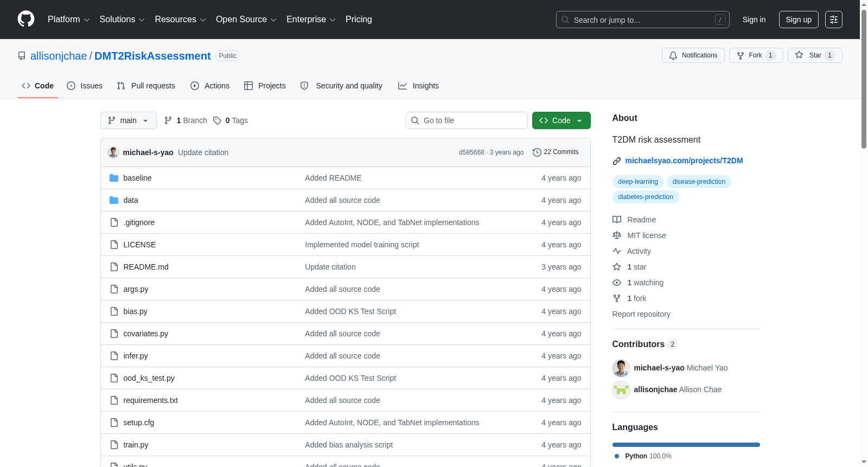
Task: Expand the Enterprise menu
Action: coord(311,20)
